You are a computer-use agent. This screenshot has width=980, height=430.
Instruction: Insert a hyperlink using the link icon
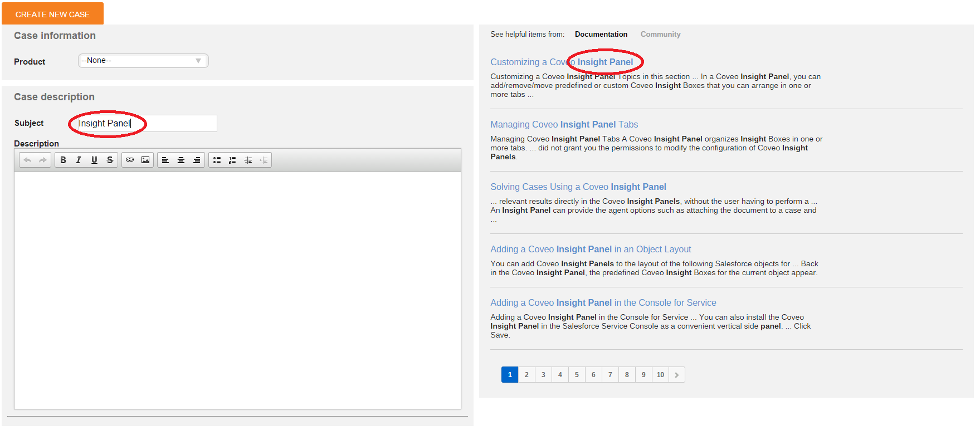130,160
